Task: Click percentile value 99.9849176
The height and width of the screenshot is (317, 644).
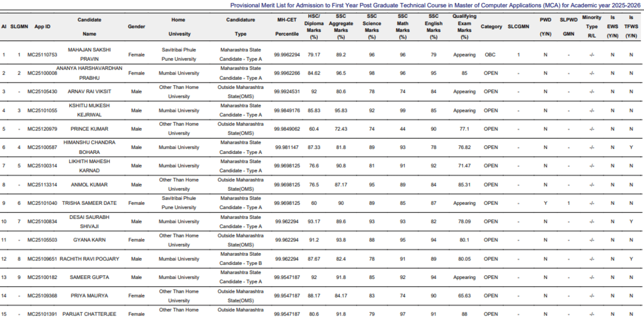Action: [287, 110]
